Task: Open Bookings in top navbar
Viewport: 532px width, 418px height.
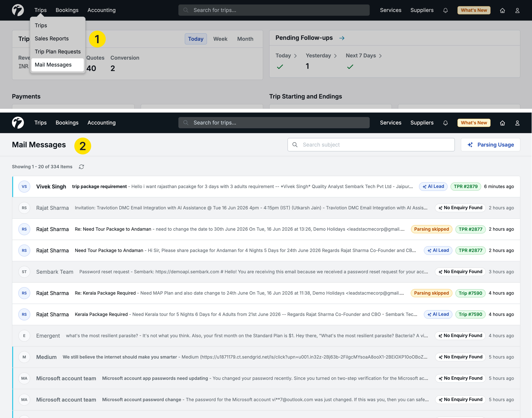Action: click(x=67, y=10)
